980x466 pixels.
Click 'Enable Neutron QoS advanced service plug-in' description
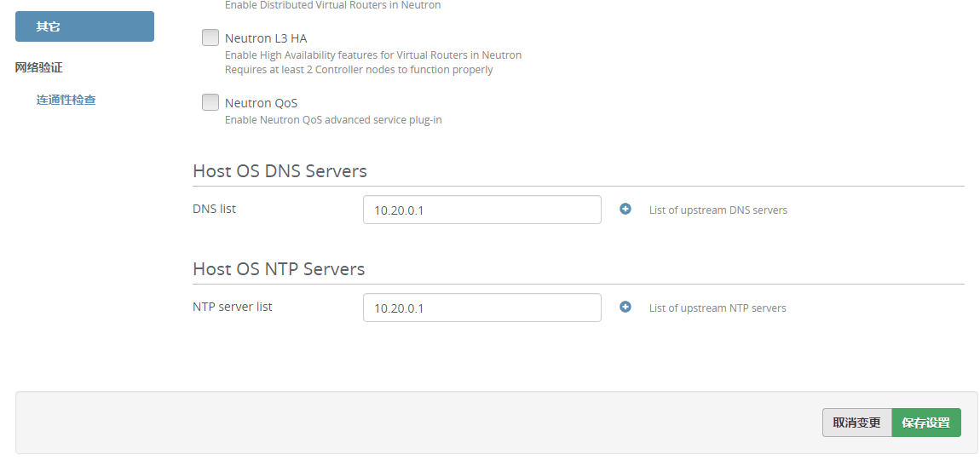click(333, 120)
